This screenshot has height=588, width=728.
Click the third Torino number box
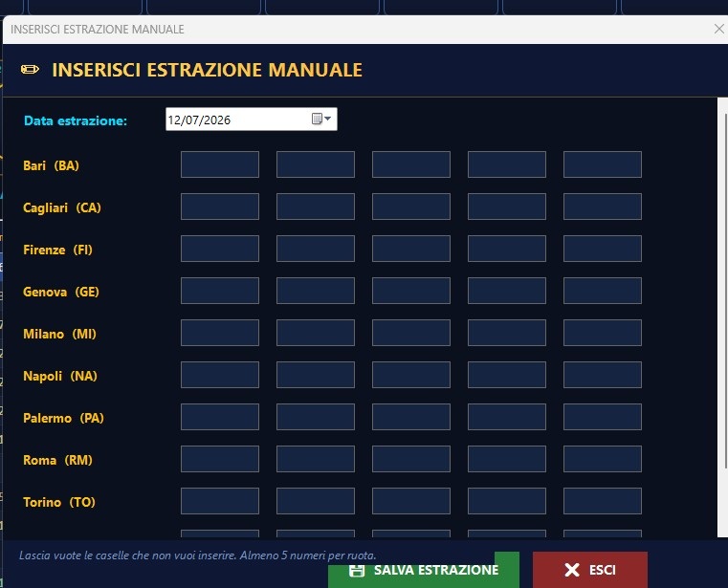pyautogui.click(x=411, y=501)
